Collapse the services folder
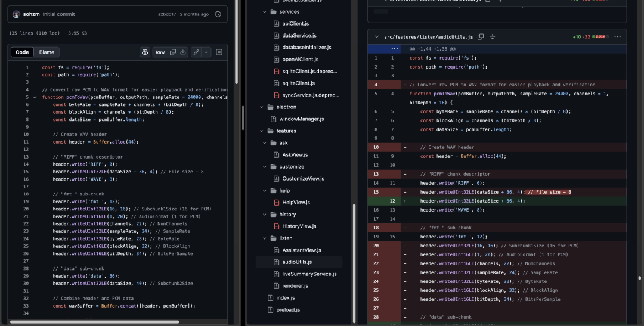This screenshot has width=644, height=326. tap(265, 12)
